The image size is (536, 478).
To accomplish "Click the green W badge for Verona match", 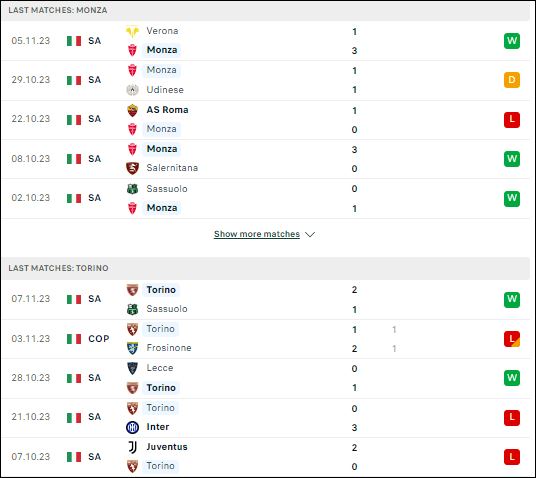I will point(512,41).
